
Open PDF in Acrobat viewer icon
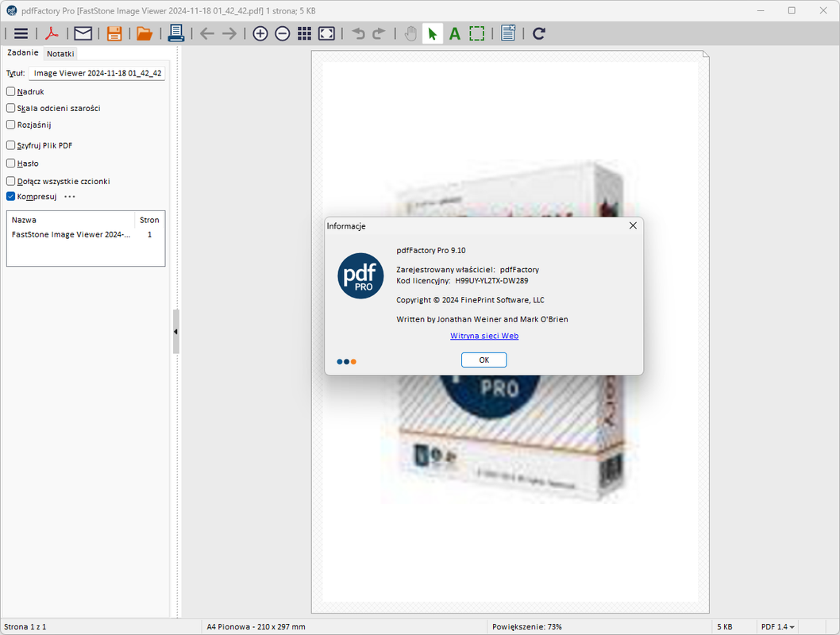[x=52, y=33]
